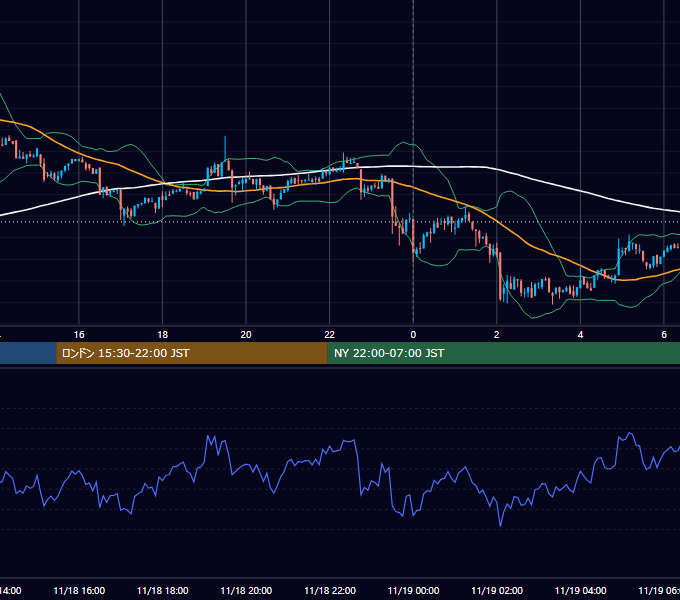The width and height of the screenshot is (680, 600).
Task: Click the 11/18 20:00 time label
Action: pos(246,590)
